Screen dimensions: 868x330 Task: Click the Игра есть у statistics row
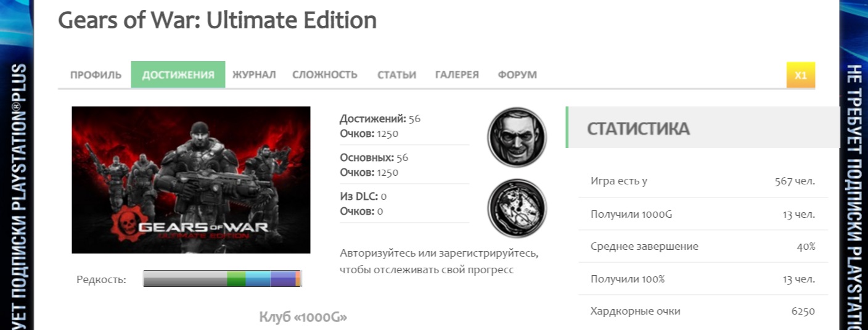point(703,181)
